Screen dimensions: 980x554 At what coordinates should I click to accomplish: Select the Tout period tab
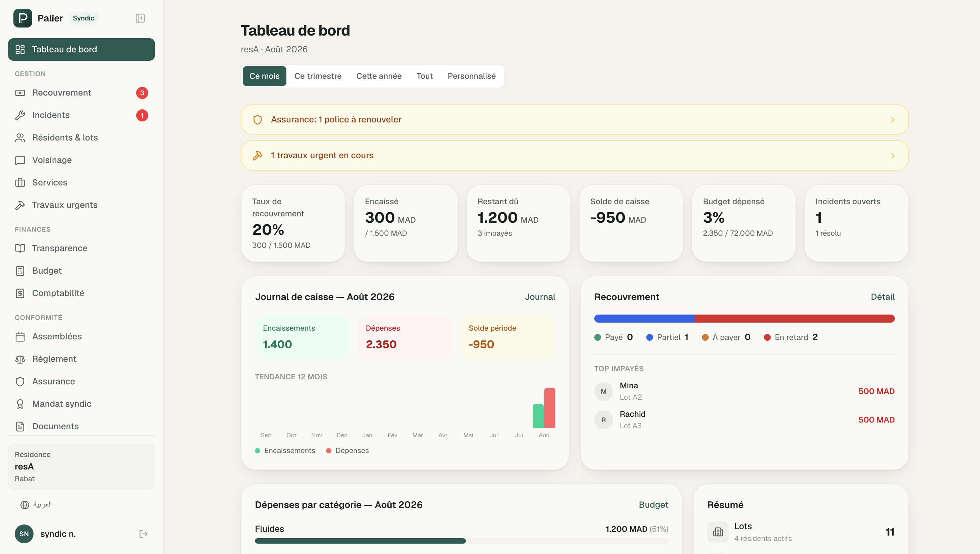click(425, 76)
